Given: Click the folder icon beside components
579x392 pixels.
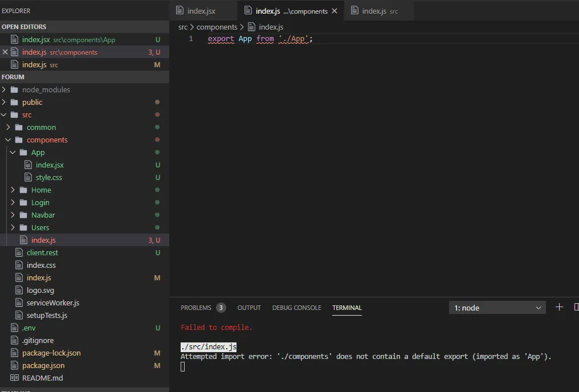Looking at the screenshot, I should (x=19, y=140).
